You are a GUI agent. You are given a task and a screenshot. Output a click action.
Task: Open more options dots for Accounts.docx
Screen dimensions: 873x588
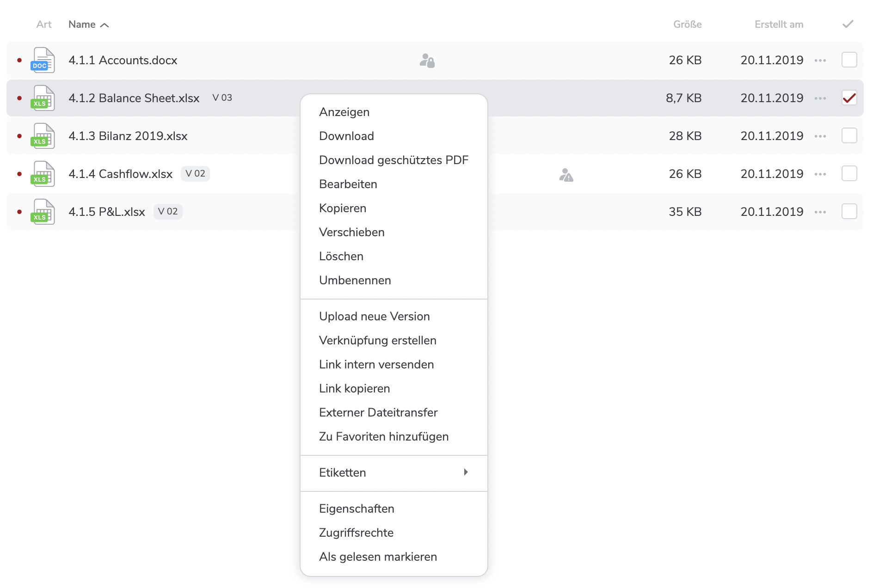[820, 61]
